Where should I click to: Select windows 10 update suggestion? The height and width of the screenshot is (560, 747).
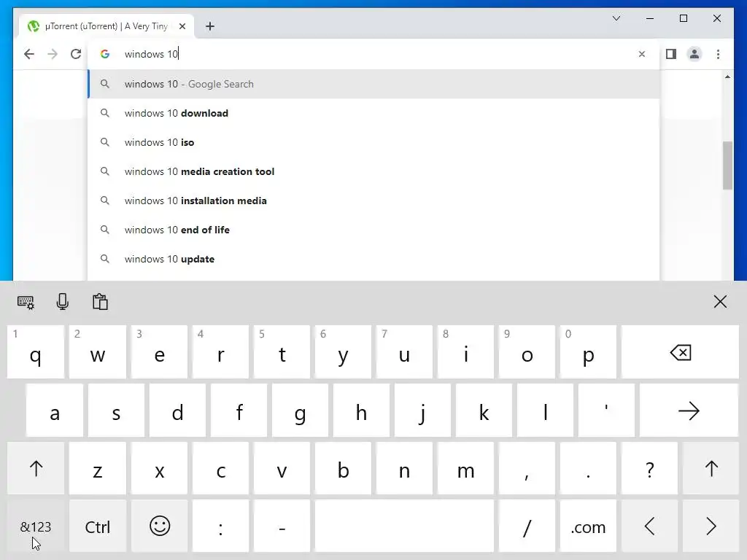pyautogui.click(x=374, y=259)
